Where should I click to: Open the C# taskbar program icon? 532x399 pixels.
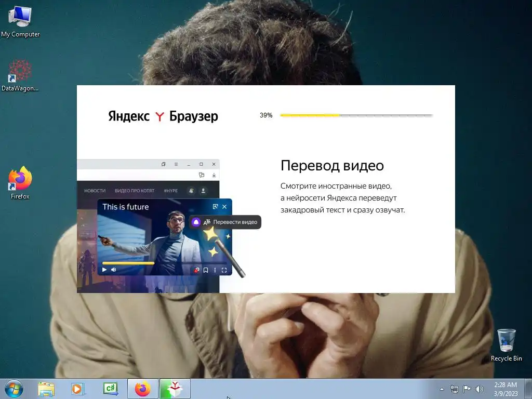click(x=111, y=389)
